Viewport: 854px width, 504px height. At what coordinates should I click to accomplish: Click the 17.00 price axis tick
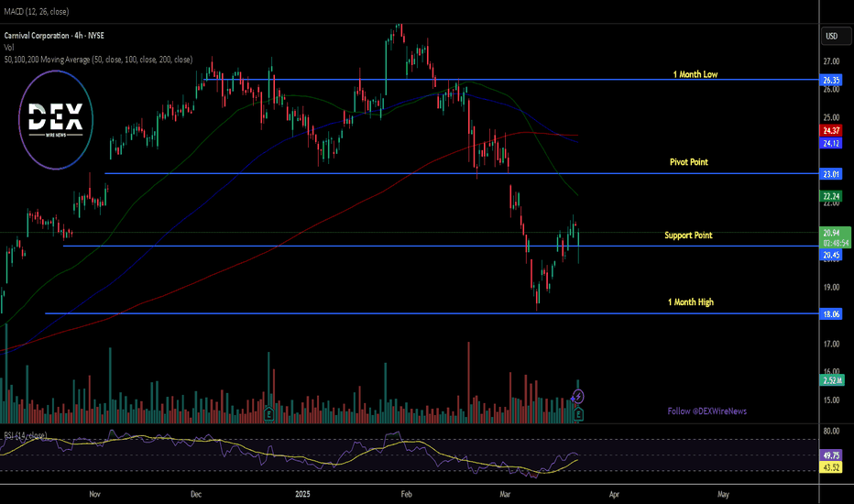831,344
